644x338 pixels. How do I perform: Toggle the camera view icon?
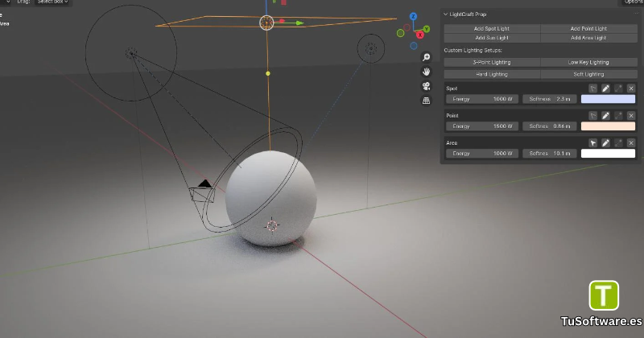pos(427,86)
